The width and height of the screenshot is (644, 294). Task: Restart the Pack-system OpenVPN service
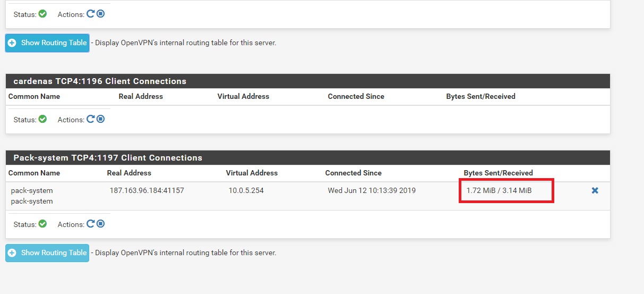[90, 224]
